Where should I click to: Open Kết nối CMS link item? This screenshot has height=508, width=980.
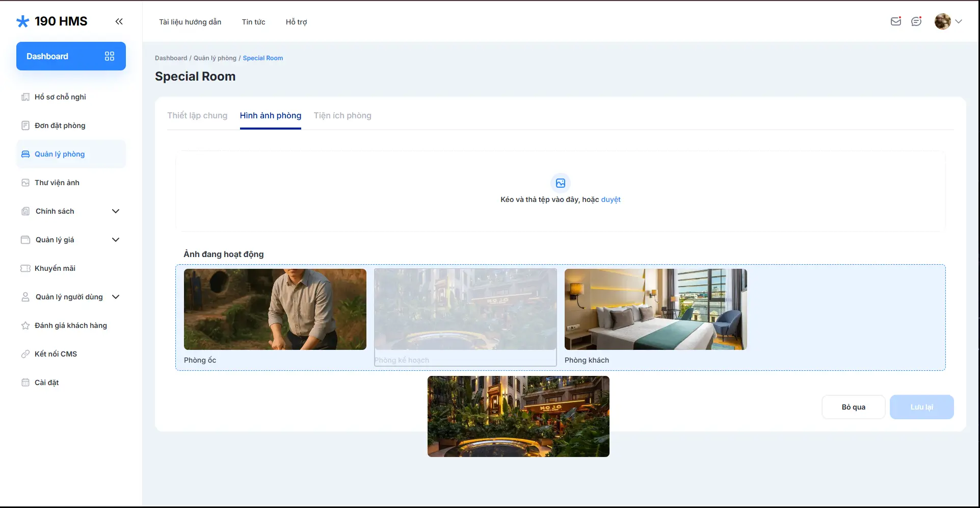tap(56, 354)
